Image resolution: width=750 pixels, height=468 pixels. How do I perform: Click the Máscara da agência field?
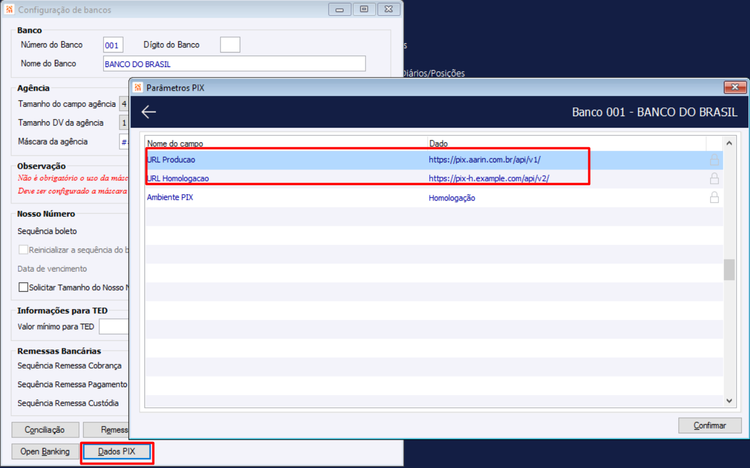point(124,142)
